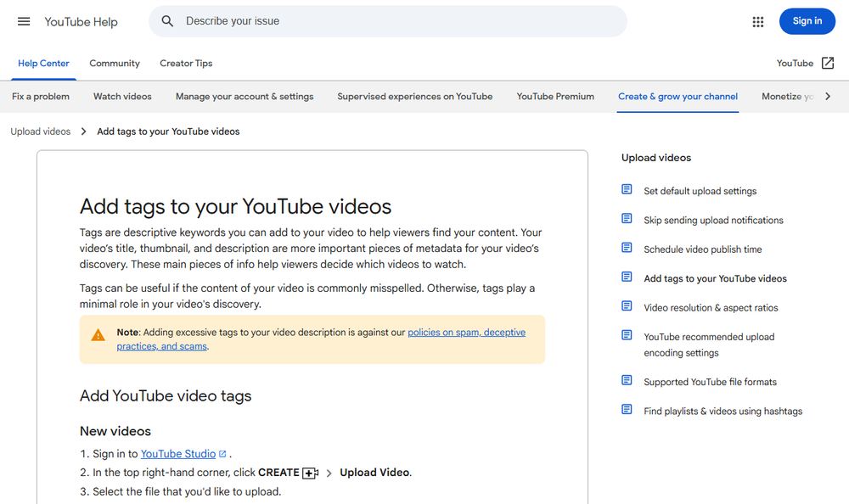Go to the Upload videos breadcrumb

41,132
